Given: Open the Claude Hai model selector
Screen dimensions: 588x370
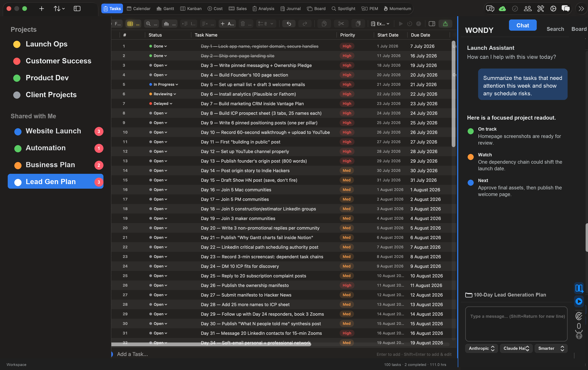Looking at the screenshot, I should [x=516, y=348].
